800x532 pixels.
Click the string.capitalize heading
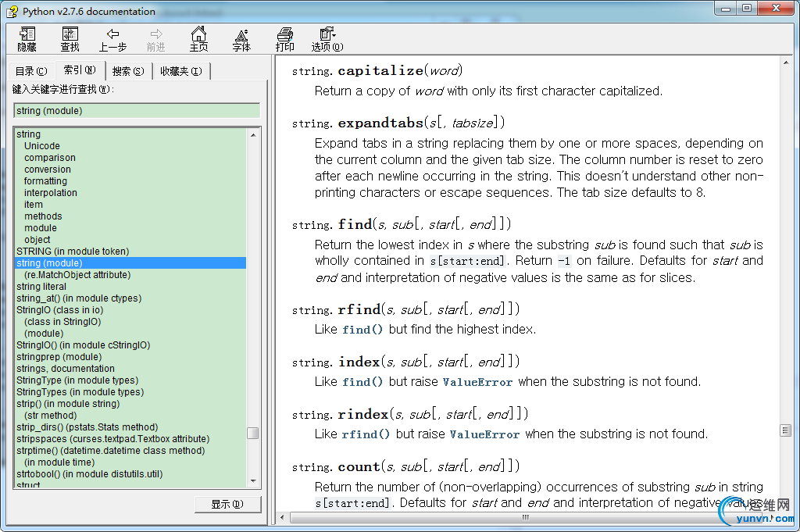point(377,70)
